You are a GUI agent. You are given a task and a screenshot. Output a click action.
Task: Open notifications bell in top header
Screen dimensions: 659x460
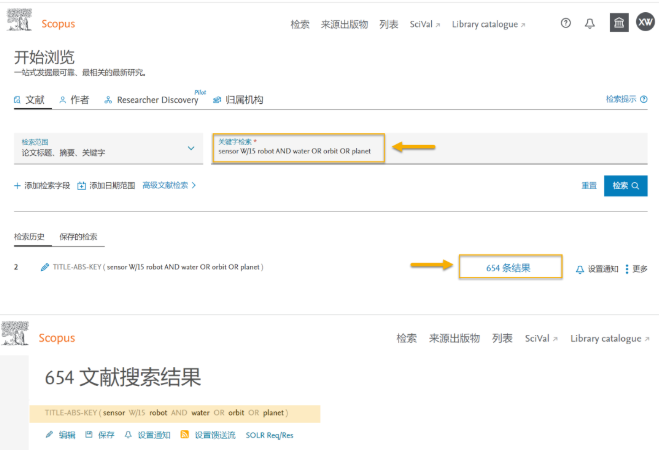(590, 23)
